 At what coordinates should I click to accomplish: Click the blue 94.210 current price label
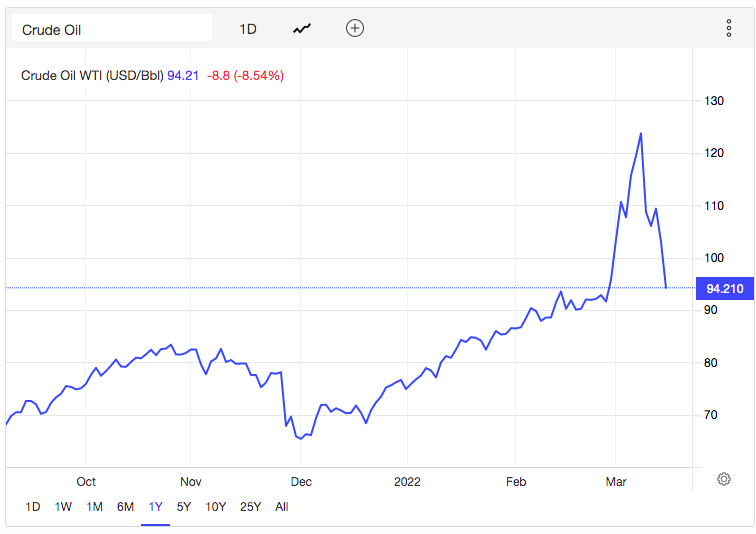point(725,288)
